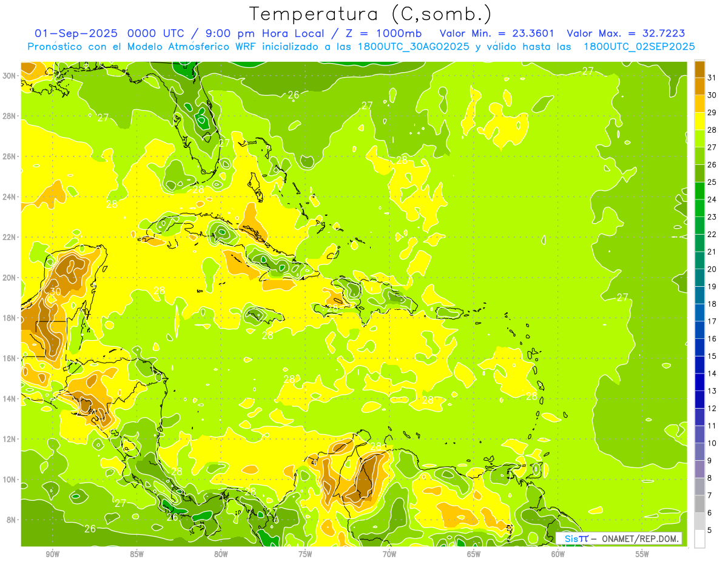This screenshot has width=728, height=562.
Task: Click the "19" color scale label
Action: coord(712,286)
